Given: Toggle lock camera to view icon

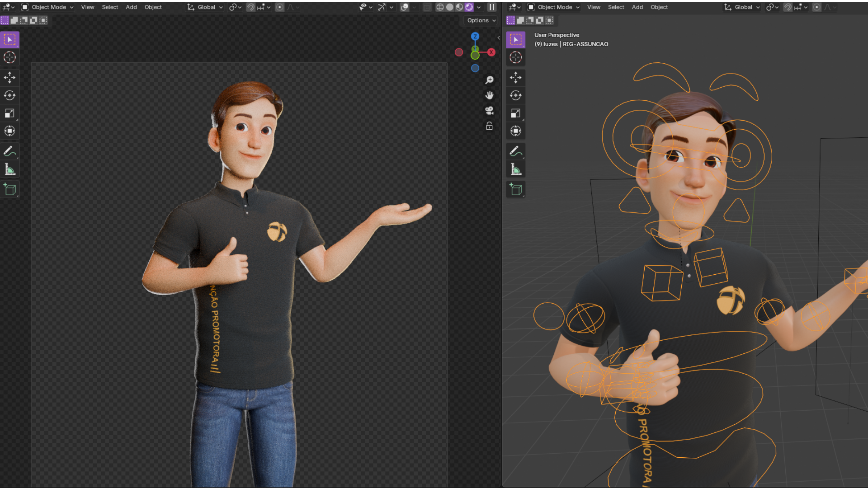Looking at the screenshot, I should (489, 126).
